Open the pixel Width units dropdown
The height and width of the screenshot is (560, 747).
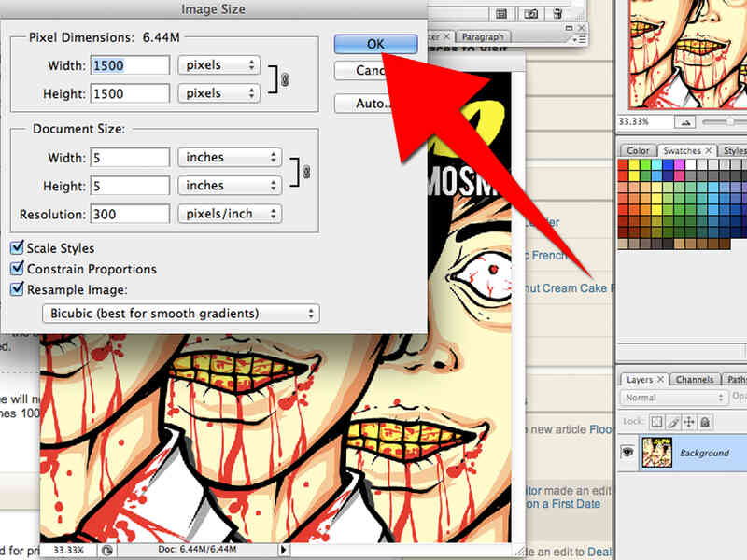coord(219,65)
